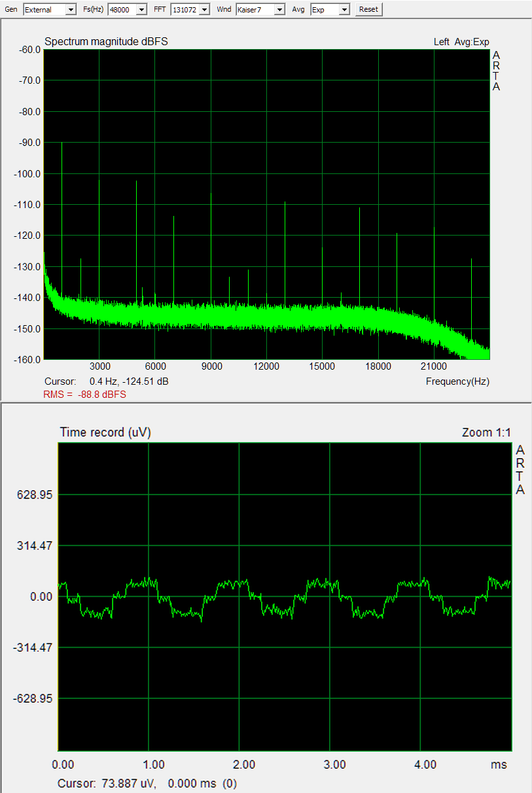Click the ARTA label beside the spectrum plot
The width and height of the screenshot is (532, 793).
click(x=496, y=71)
